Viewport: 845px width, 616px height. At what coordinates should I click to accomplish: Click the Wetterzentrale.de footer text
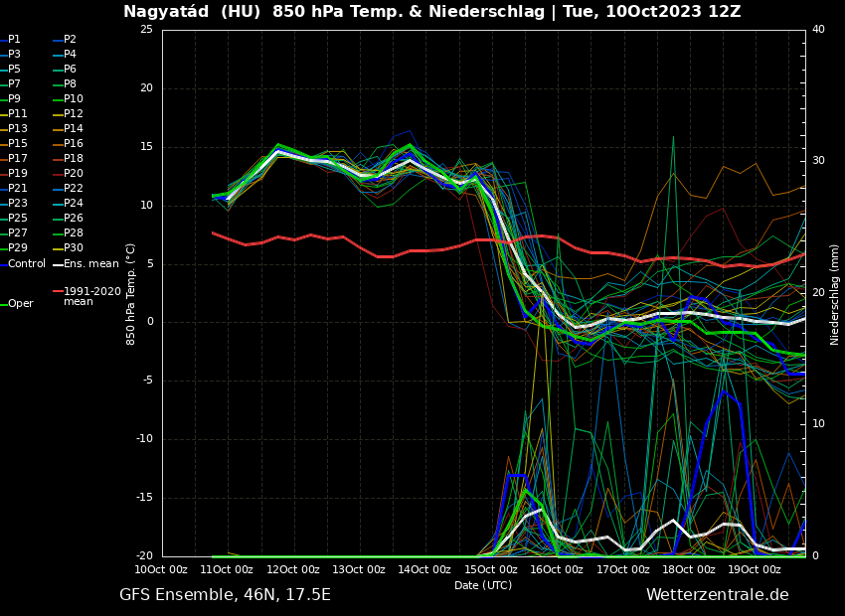click(717, 595)
